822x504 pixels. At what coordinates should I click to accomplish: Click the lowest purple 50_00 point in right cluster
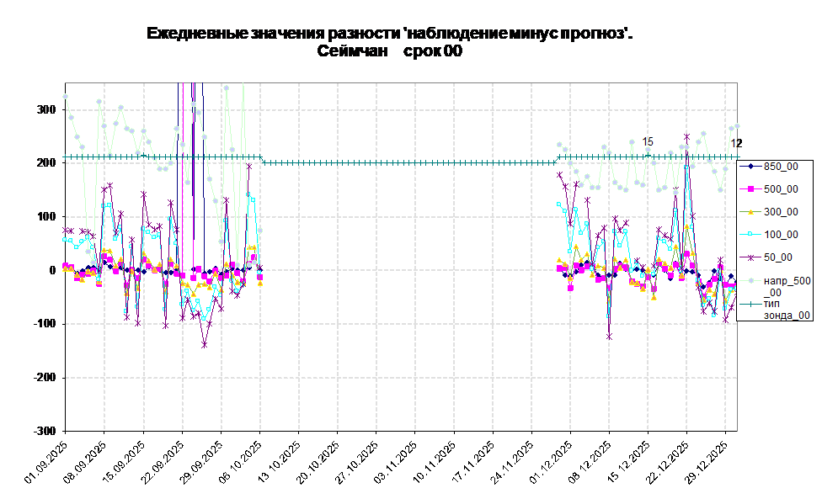pyautogui.click(x=609, y=337)
